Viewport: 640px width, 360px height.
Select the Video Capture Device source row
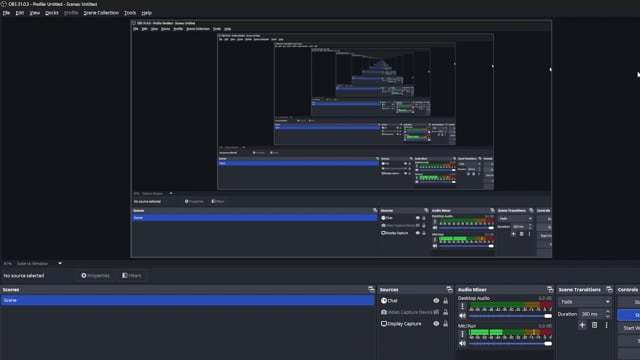pyautogui.click(x=414, y=312)
